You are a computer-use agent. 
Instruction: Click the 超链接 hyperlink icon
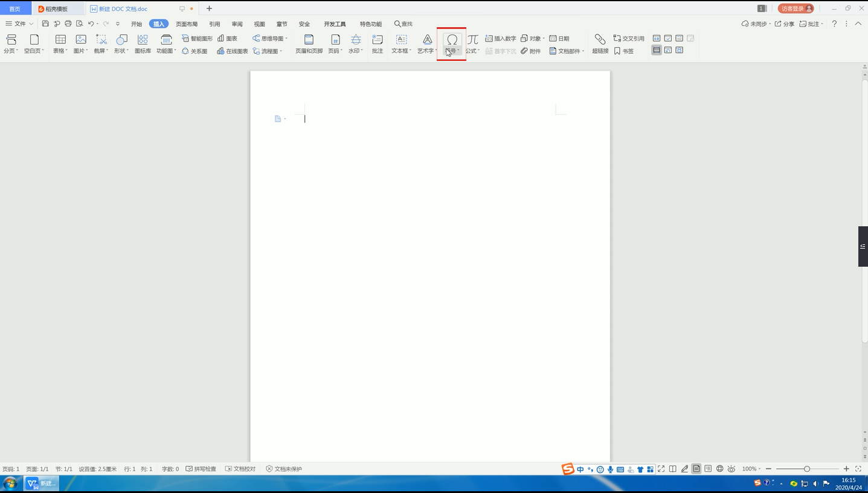pos(600,40)
